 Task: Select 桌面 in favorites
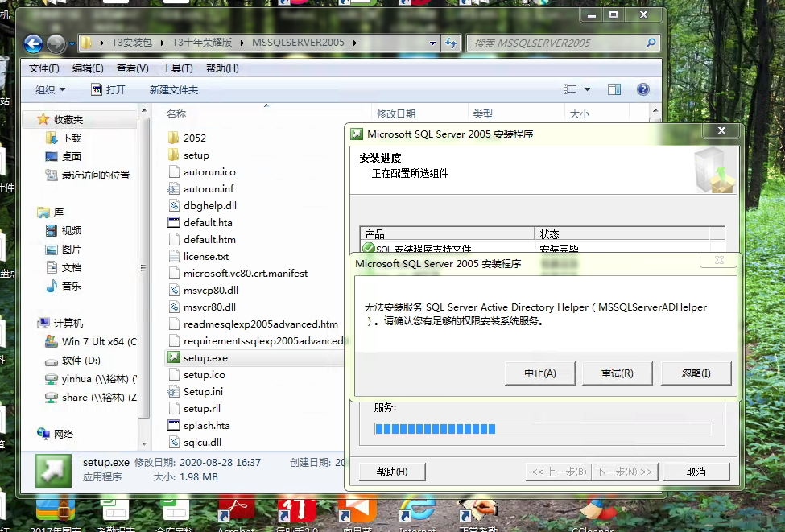pos(72,156)
